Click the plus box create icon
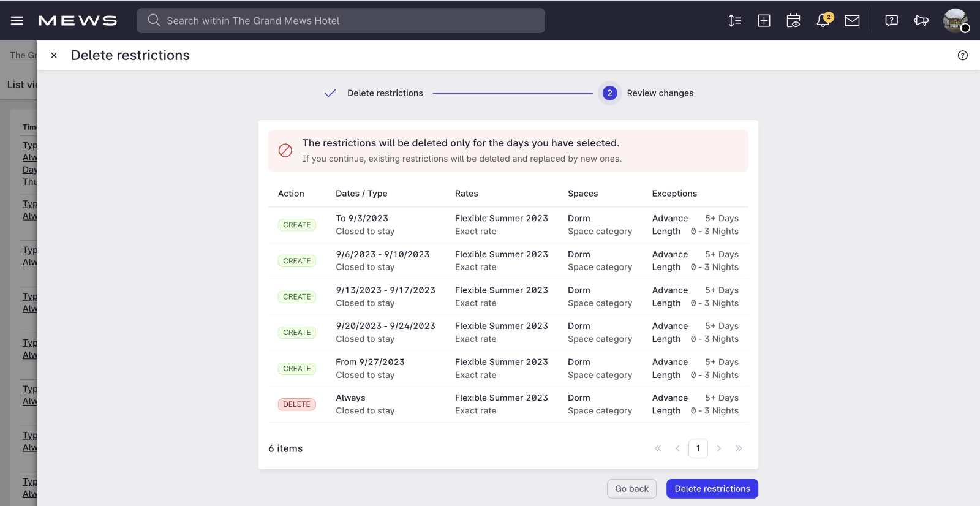This screenshot has width=980, height=506. point(764,21)
